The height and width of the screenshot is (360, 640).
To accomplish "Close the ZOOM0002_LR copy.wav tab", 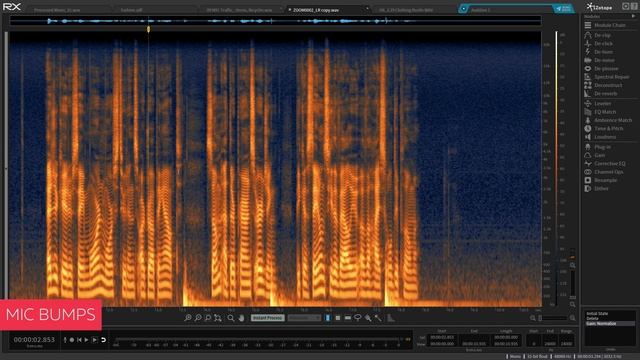I will click(x=367, y=9).
